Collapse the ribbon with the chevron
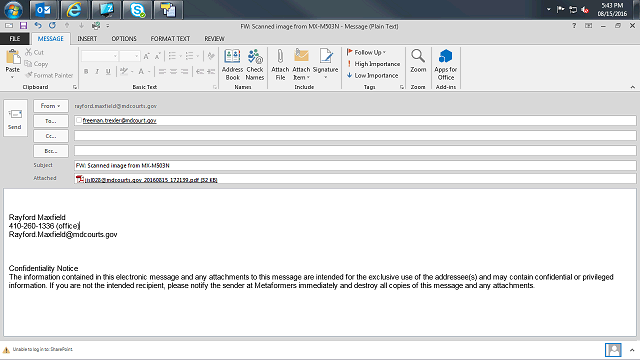 click(632, 87)
